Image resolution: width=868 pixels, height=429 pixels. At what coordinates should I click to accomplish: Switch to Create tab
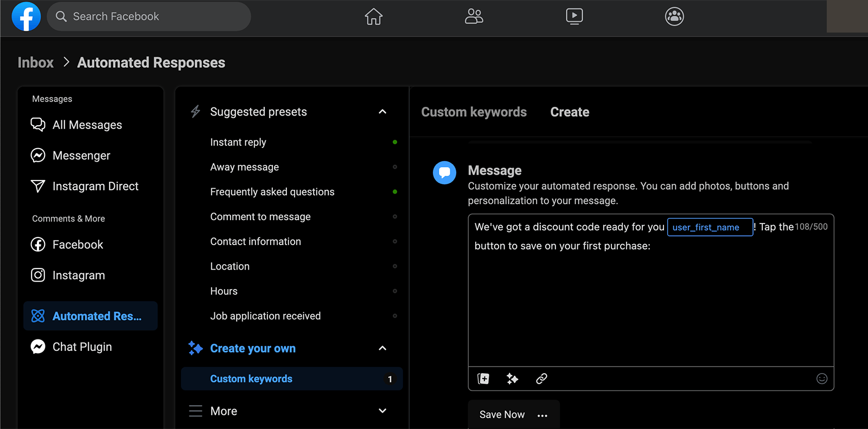(570, 112)
